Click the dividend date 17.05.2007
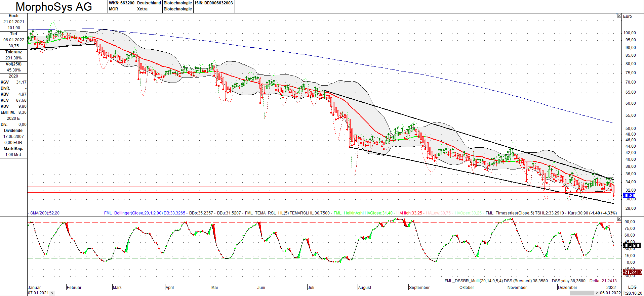The width and height of the screenshot is (644, 296). click(14, 137)
